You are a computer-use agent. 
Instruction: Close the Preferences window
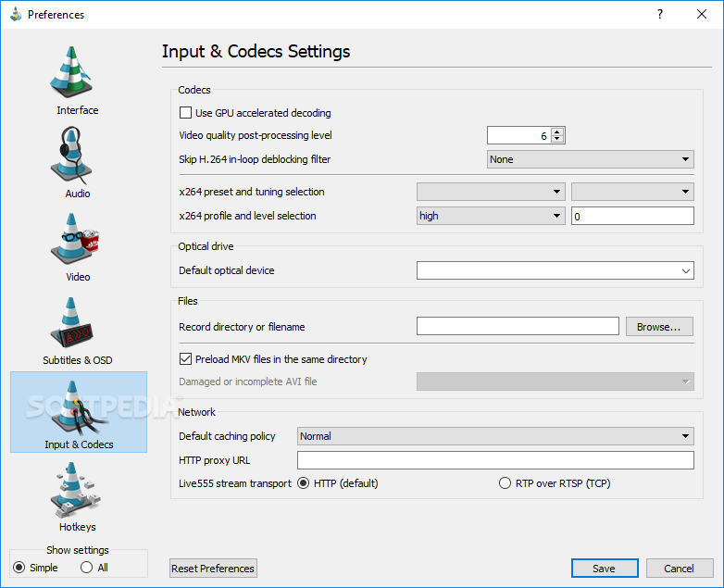tap(702, 14)
